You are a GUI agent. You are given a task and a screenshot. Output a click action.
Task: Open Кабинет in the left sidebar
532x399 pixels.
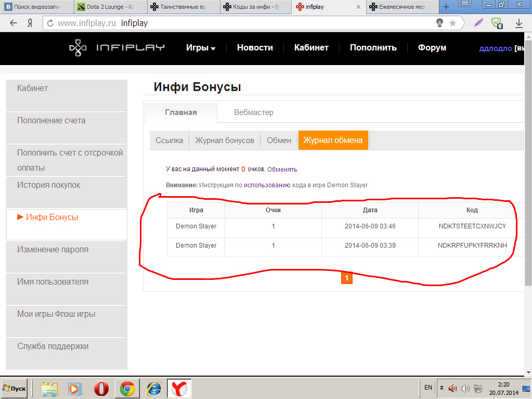pos(67,95)
